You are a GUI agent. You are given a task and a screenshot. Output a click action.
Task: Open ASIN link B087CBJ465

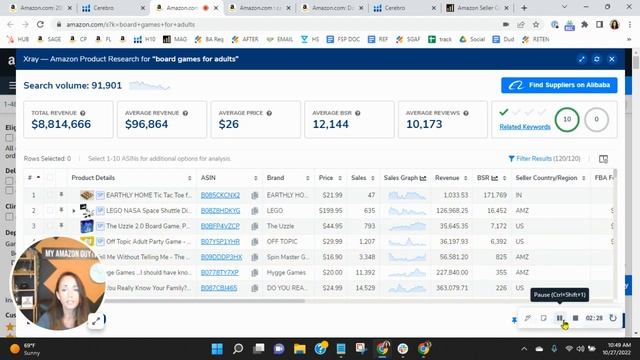tap(219, 288)
